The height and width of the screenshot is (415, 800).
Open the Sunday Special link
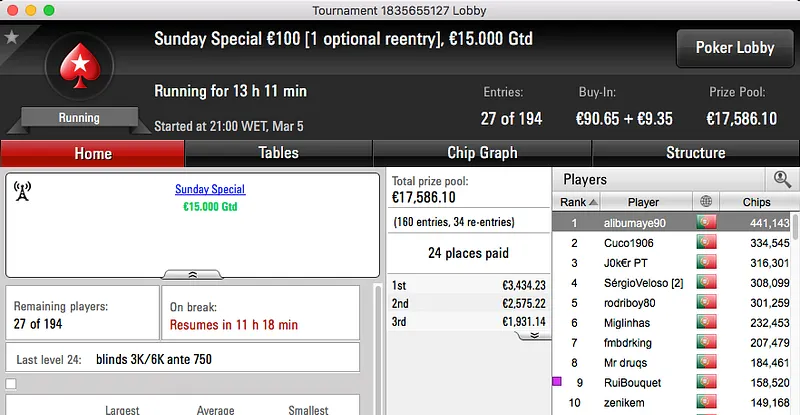click(x=210, y=189)
